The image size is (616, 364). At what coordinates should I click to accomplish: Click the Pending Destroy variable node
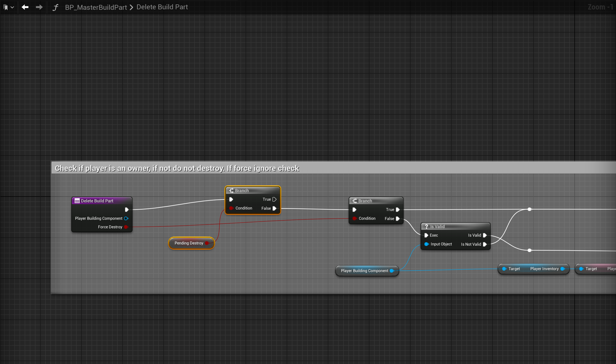pyautogui.click(x=189, y=243)
